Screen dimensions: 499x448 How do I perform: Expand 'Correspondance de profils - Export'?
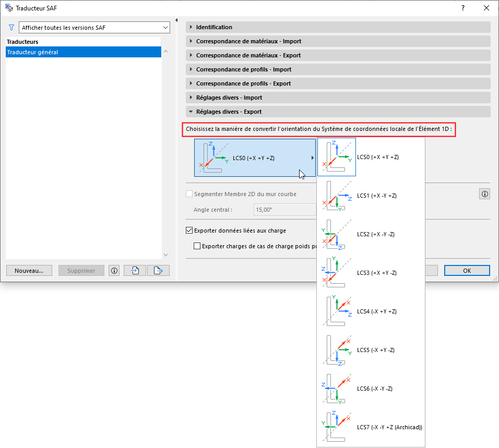point(338,83)
